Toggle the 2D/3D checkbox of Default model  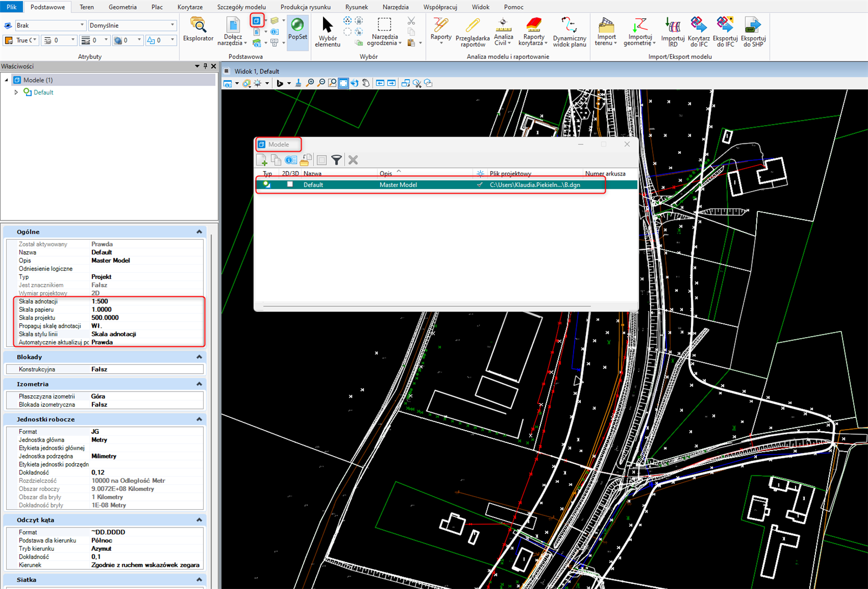pyautogui.click(x=290, y=184)
